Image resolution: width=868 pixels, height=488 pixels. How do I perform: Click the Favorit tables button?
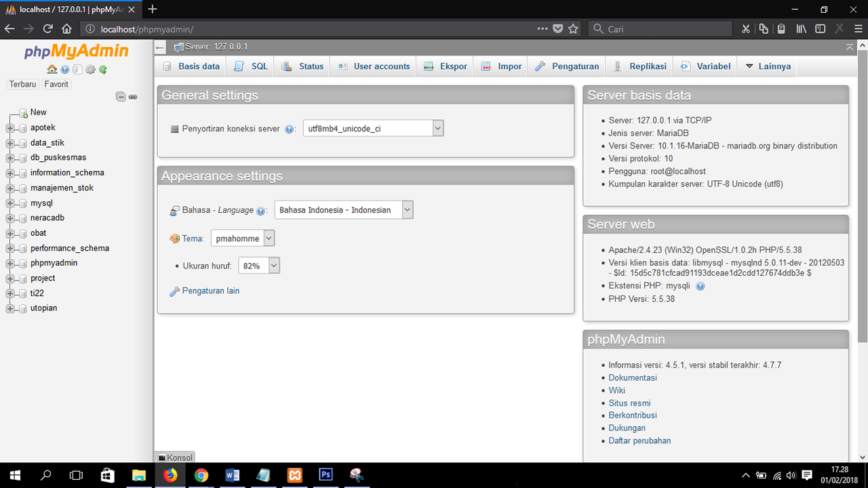56,85
